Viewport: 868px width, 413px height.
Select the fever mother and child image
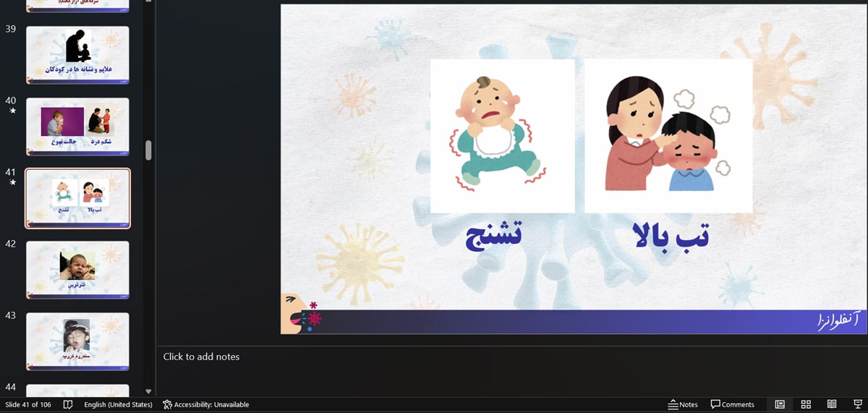[x=668, y=135]
